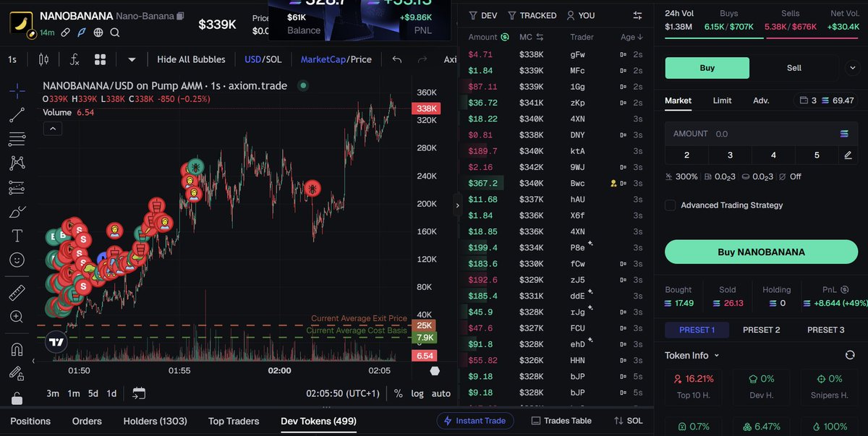Toggle log scale on the chart
868x436 pixels.
[417, 393]
